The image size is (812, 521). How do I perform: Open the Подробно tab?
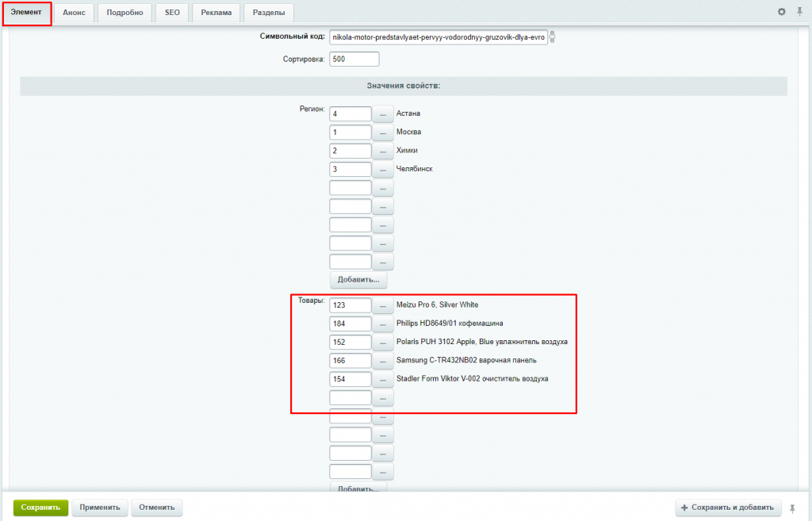tap(124, 13)
